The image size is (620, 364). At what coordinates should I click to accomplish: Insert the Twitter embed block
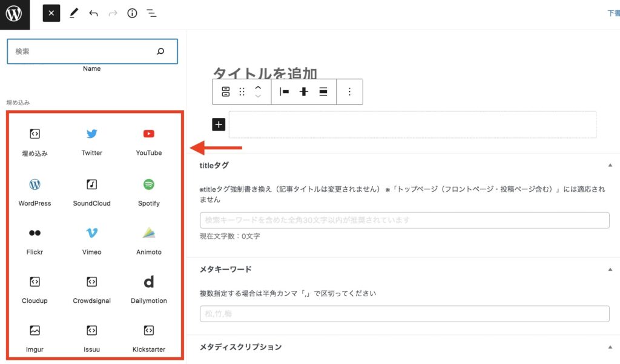92,142
